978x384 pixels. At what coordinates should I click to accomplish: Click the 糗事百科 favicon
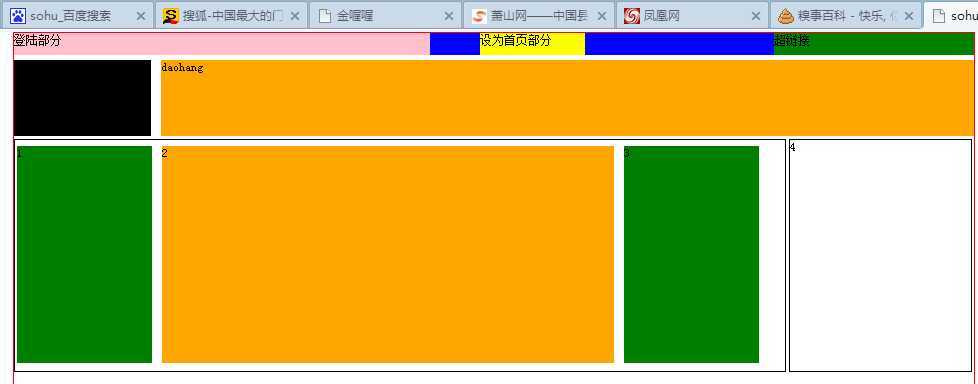pos(786,16)
